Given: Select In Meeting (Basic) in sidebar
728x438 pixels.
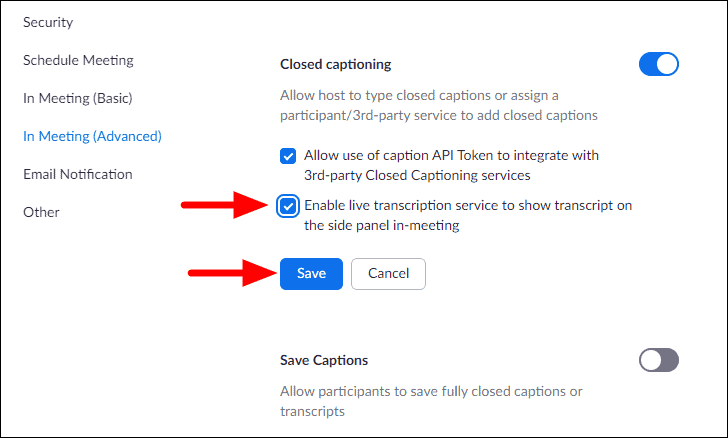Looking at the screenshot, I should pyautogui.click(x=78, y=98).
